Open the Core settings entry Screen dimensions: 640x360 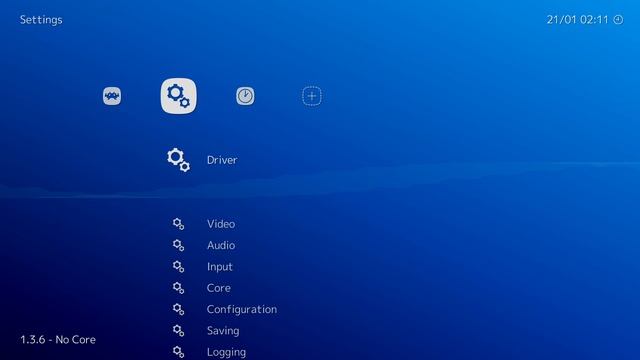218,288
